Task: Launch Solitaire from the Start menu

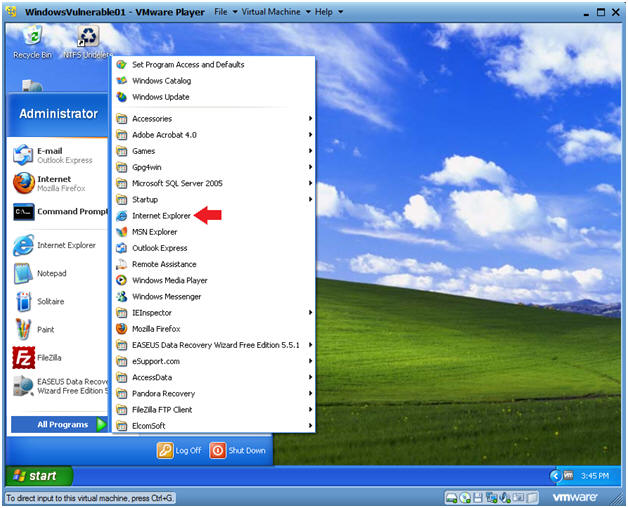Action: tap(38, 301)
